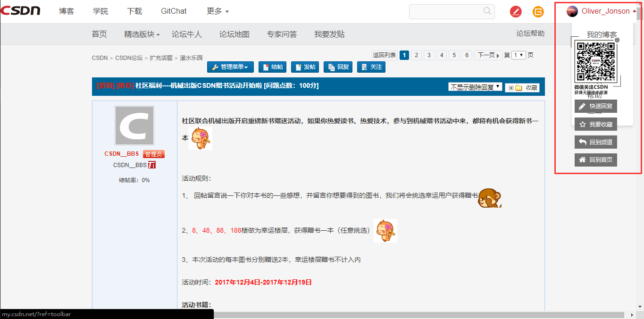
Task: Go to page 2 of thread
Action: tap(416, 55)
